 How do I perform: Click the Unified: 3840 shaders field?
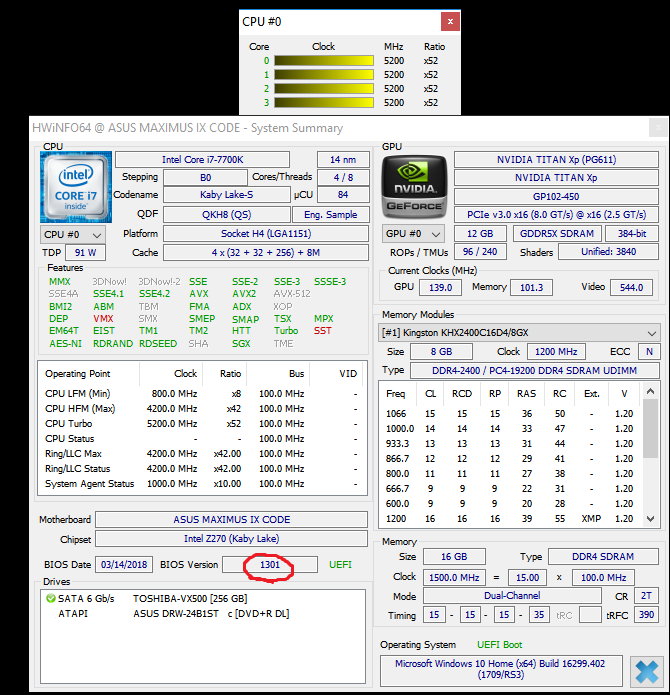(608, 252)
